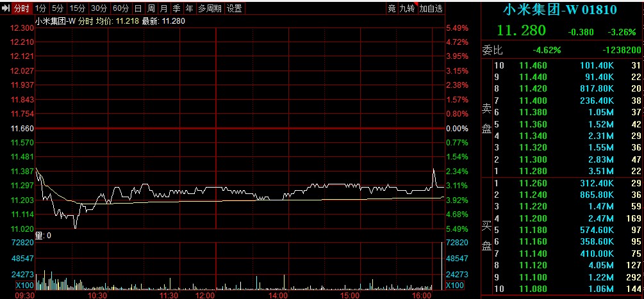Select ask level 3 price 11.320
Screen dimensions: 644x299
coord(533,148)
